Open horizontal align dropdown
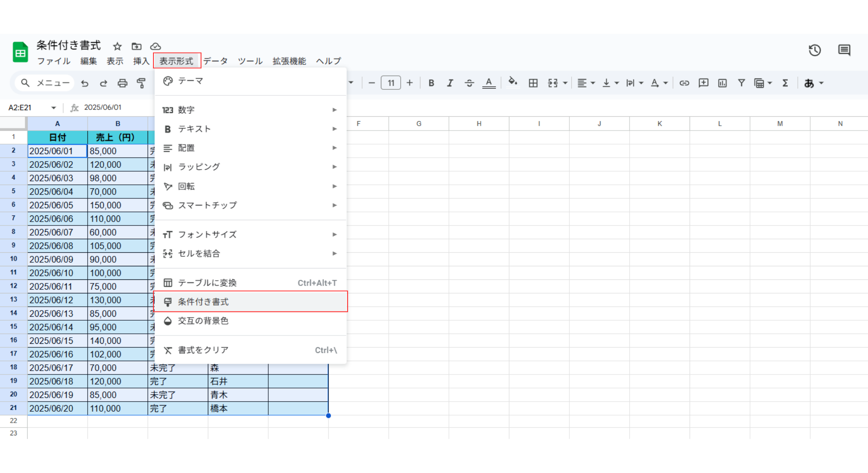Viewport: 868px width, 473px height. [x=586, y=83]
